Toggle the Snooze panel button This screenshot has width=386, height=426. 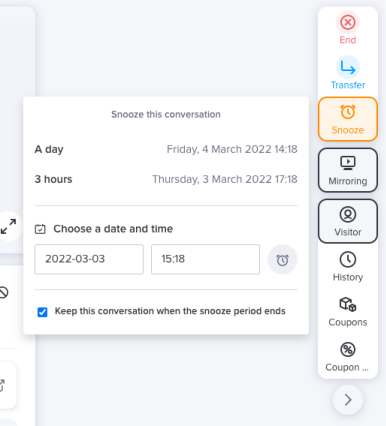[348, 119]
